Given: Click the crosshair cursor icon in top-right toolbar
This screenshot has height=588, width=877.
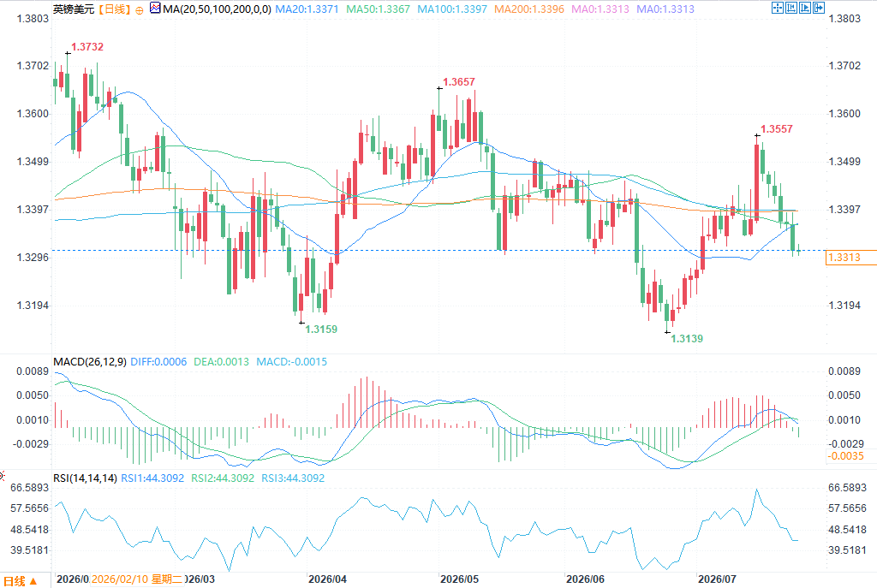Looking at the screenshot, I should tap(778, 8).
